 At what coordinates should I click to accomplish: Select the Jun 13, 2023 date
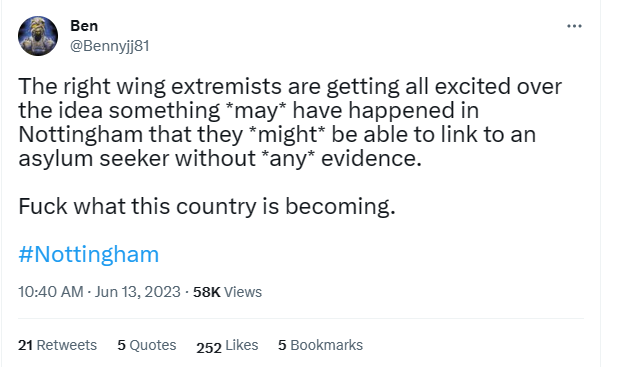[x=137, y=292]
